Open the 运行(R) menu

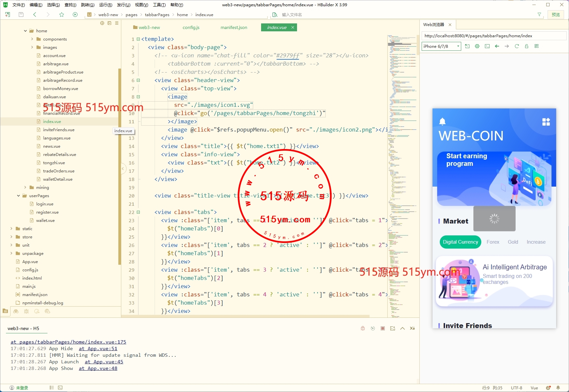105,5
